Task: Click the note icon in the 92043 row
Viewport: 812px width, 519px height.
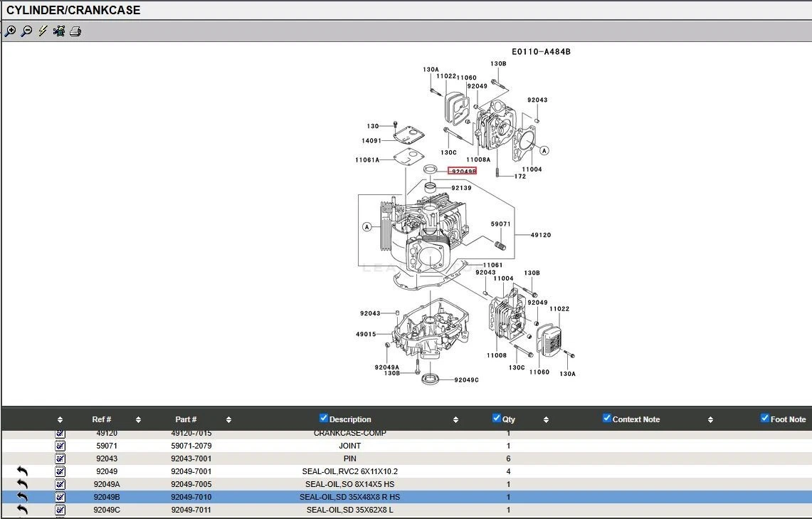Action: pos(60,458)
